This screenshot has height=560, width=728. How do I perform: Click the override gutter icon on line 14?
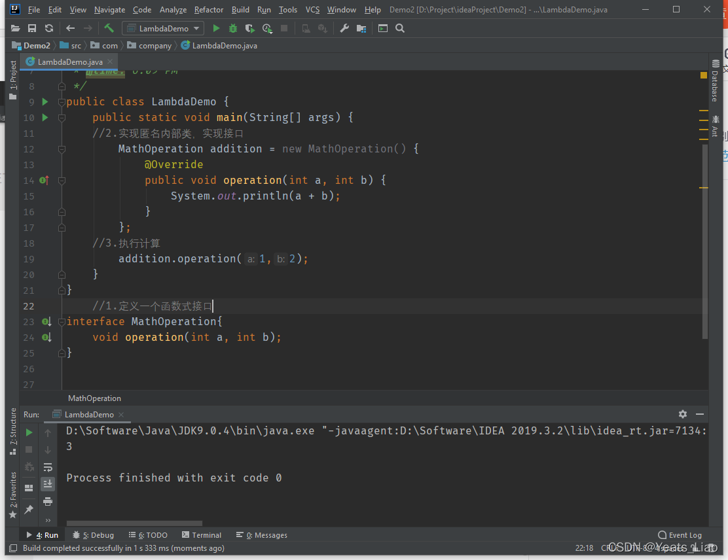(45, 180)
